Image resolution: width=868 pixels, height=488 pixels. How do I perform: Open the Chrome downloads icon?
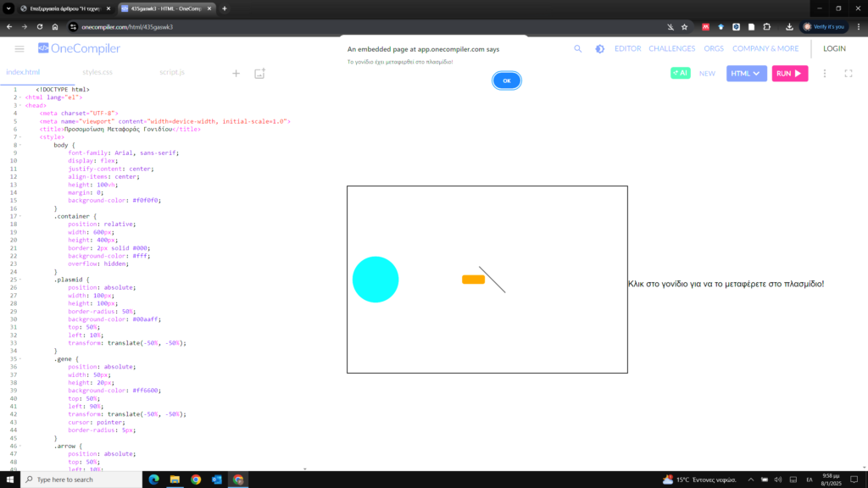tap(789, 26)
